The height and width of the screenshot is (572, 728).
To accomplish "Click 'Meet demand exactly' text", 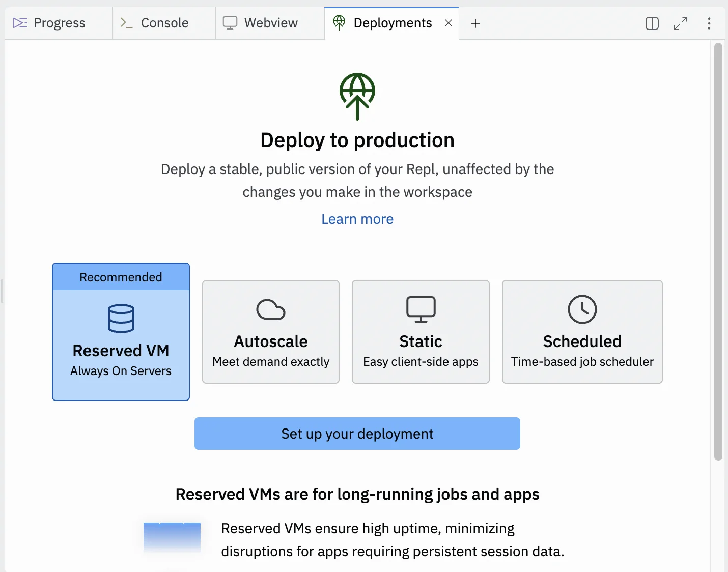I will pos(271,362).
